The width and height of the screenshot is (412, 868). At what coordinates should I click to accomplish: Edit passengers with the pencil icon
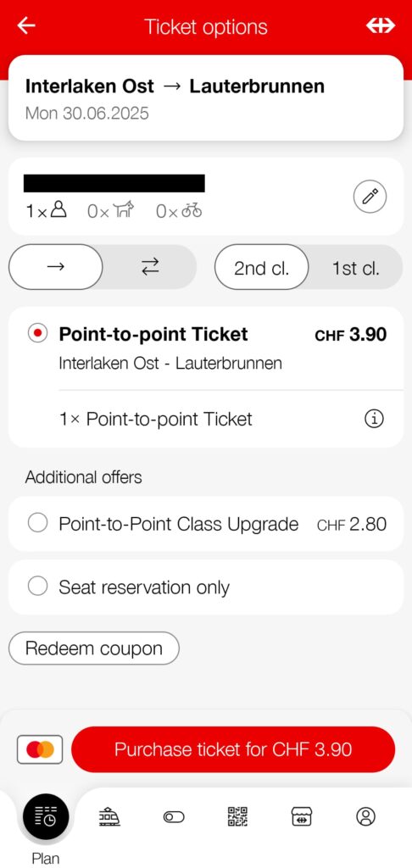click(x=370, y=197)
